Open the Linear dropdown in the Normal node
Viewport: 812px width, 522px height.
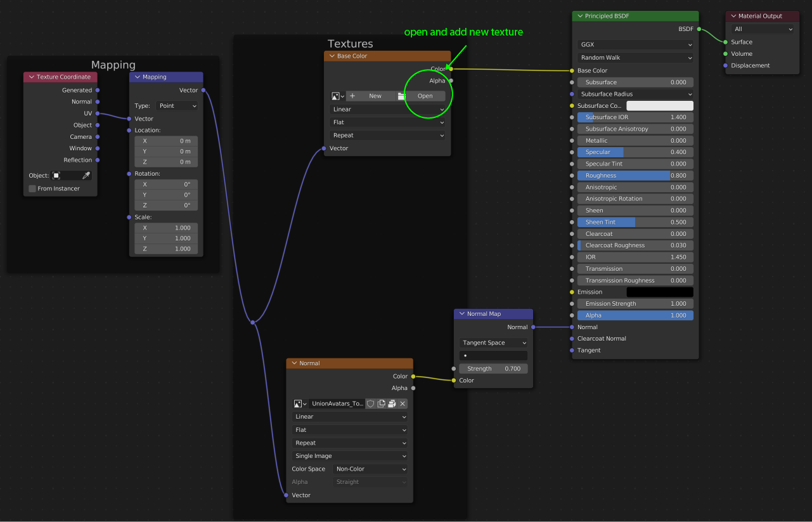click(x=349, y=417)
